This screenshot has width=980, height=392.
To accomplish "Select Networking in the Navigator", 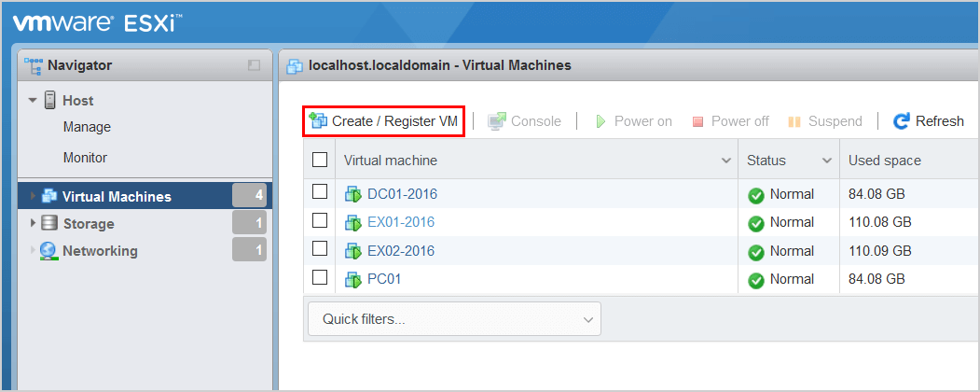I will [x=100, y=251].
